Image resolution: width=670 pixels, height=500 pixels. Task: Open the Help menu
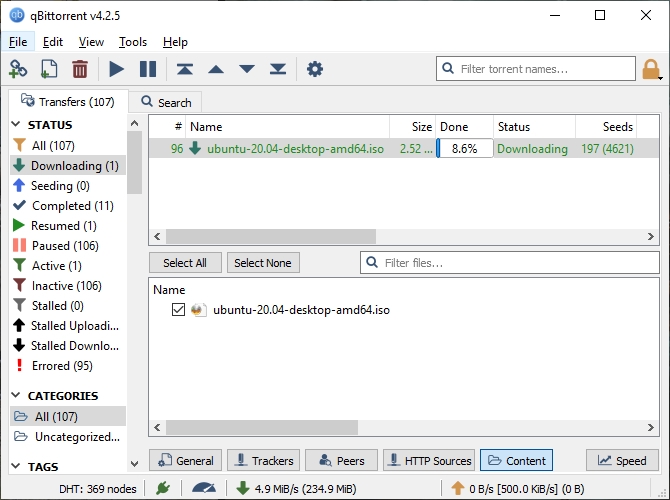tap(175, 42)
